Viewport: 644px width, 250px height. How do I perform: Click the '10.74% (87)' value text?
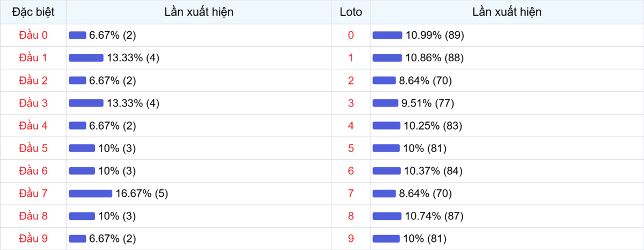(x=435, y=216)
